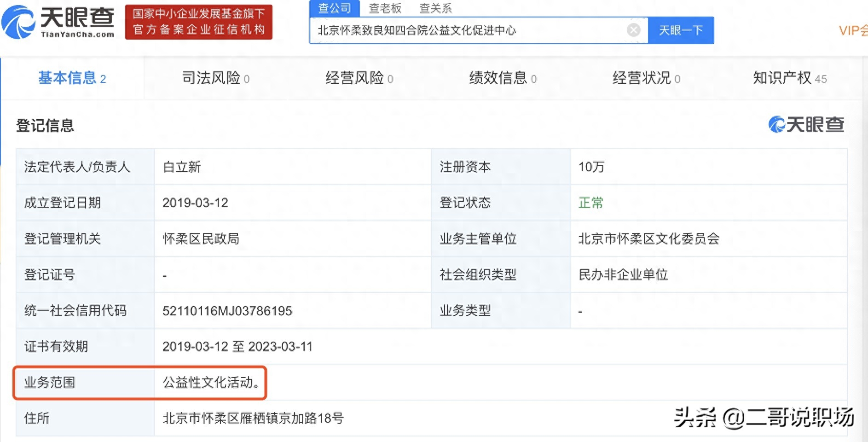Select the 查公司 search tab
868x442 pixels.
coord(335,8)
